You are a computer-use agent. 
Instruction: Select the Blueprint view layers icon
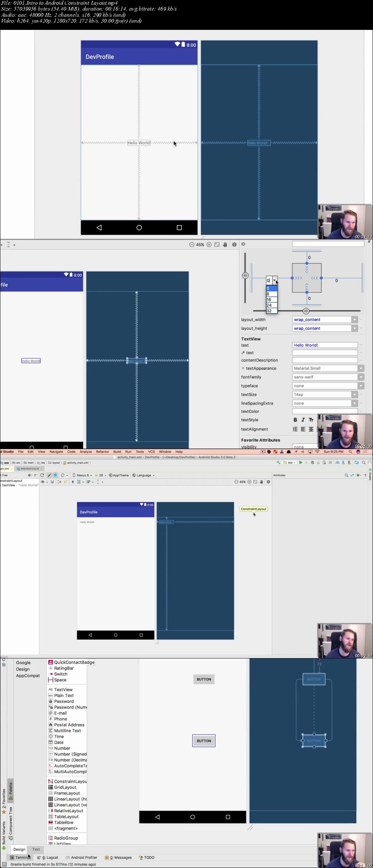coord(55,475)
